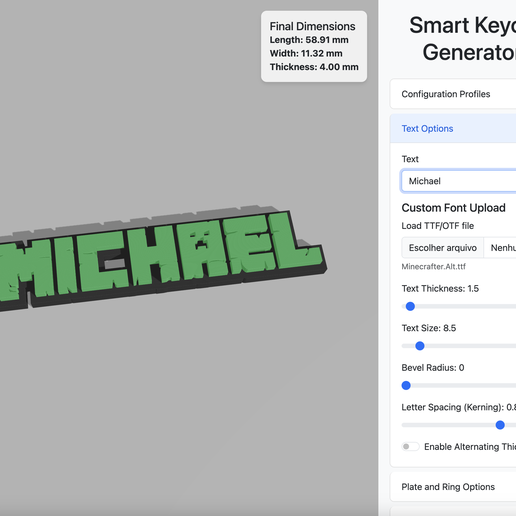
Task: Expand the Configuration Profiles section
Action: click(453, 94)
